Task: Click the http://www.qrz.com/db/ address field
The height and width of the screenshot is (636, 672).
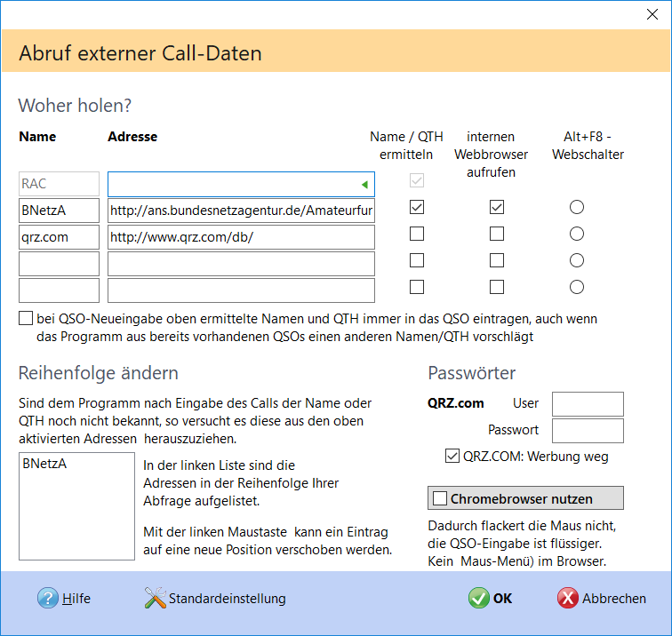Action: (241, 237)
